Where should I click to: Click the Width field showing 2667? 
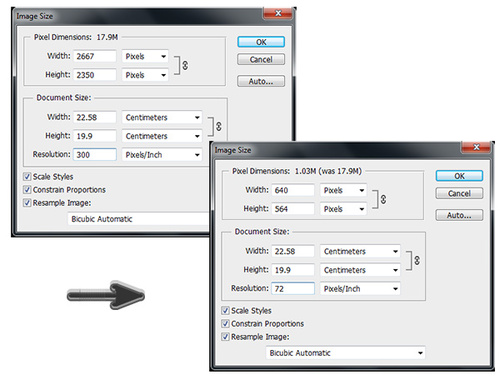point(95,56)
